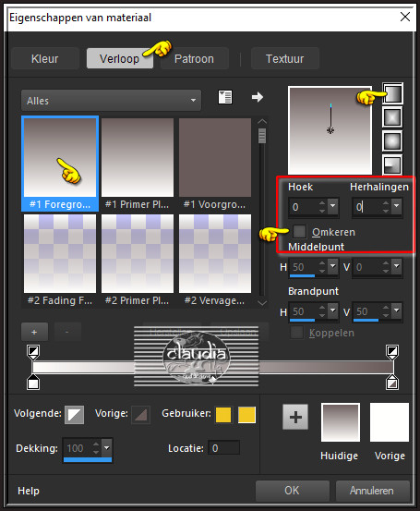Open the gradient list view options icon
The width and height of the screenshot is (420, 511).
224,97
